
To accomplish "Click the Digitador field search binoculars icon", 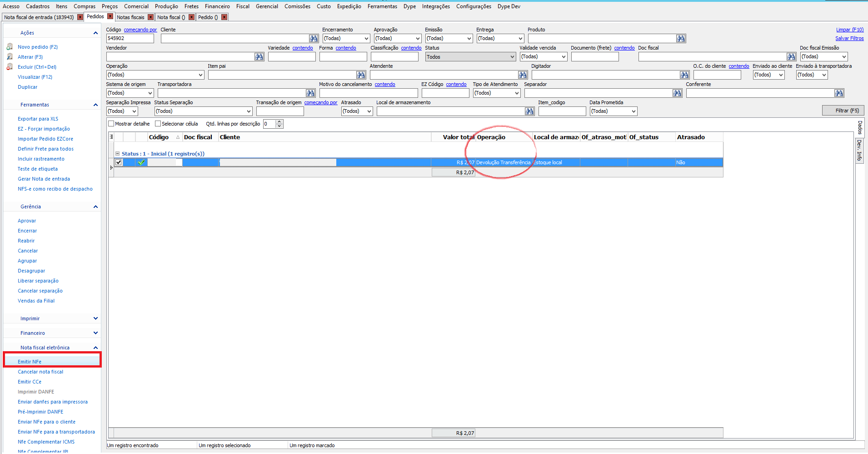I will click(x=684, y=75).
